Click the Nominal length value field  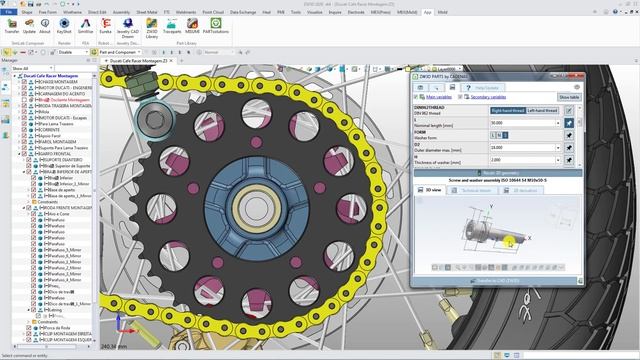pos(522,123)
